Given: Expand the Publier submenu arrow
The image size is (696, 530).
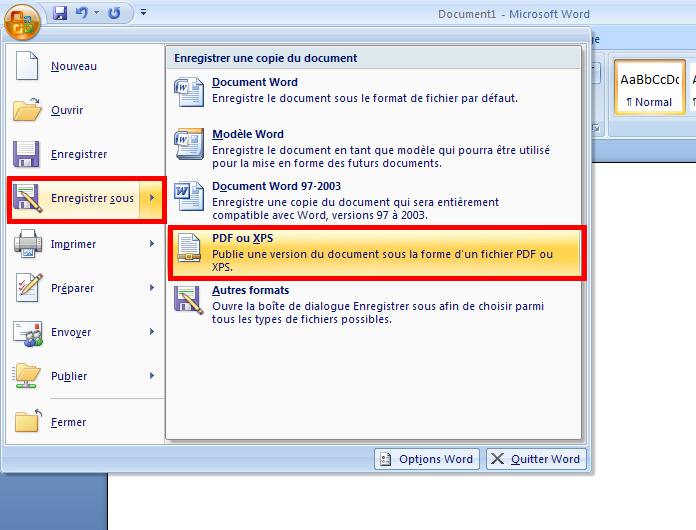Looking at the screenshot, I should pyautogui.click(x=152, y=376).
